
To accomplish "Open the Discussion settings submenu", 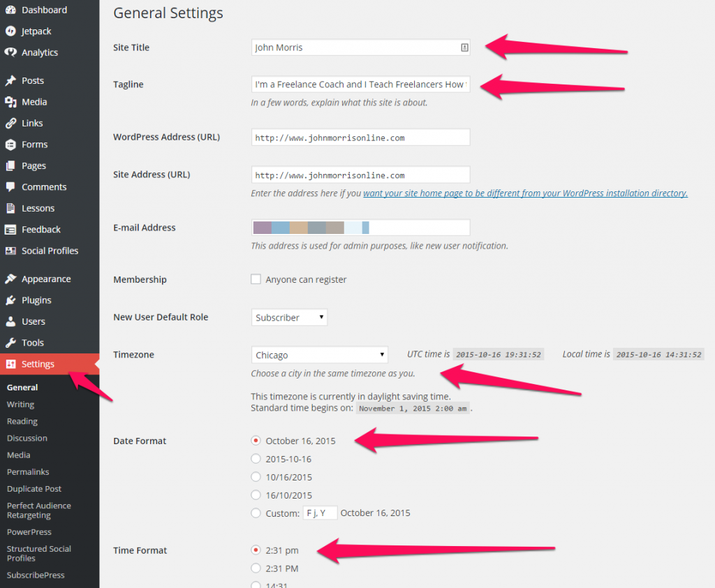I will (x=27, y=438).
